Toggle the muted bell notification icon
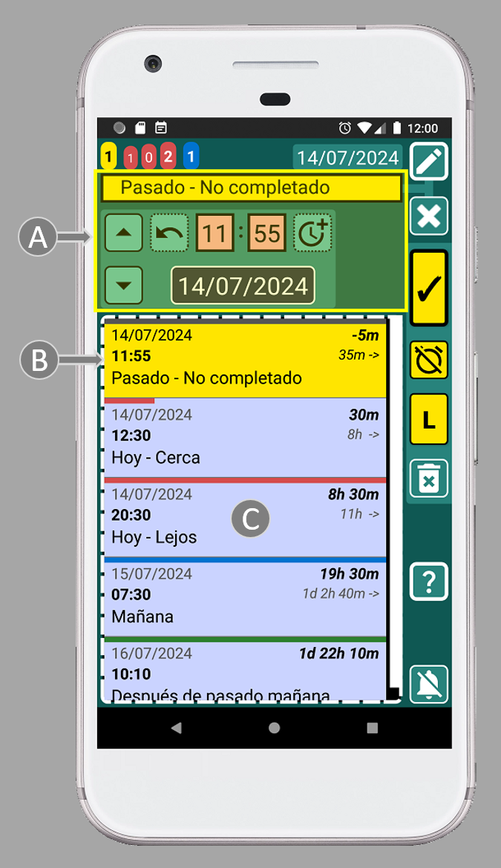The width and height of the screenshot is (501, 868). (x=429, y=684)
